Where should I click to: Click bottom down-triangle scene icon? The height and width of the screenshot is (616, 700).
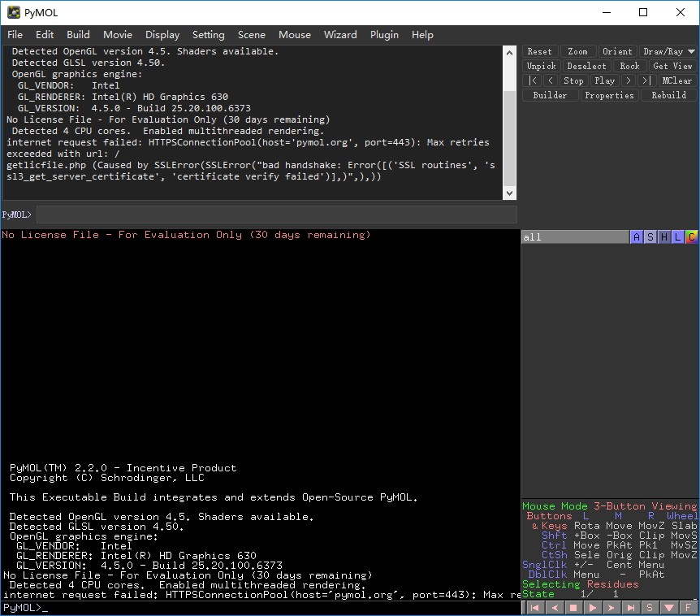[669, 608]
